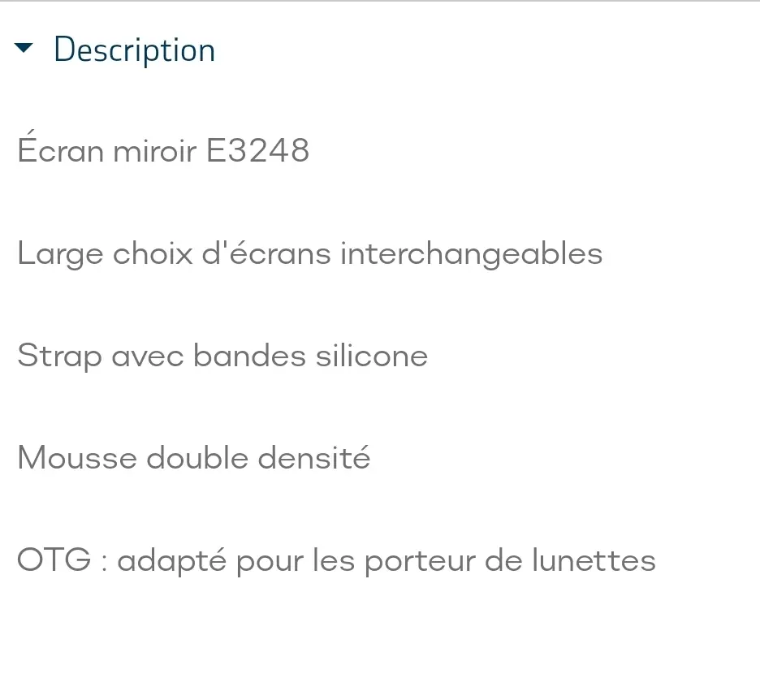This screenshot has width=760, height=700.
Task: Click the 'OTG' abbreviation
Action: pyautogui.click(x=54, y=560)
